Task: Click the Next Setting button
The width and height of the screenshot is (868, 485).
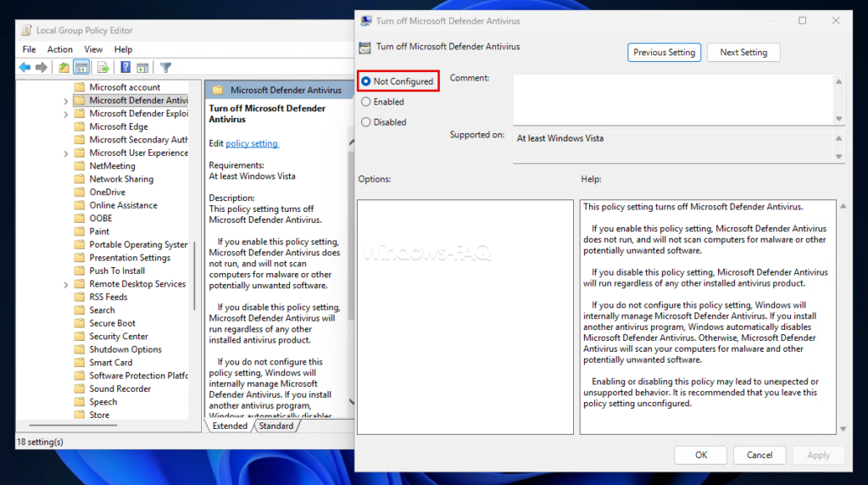Action: pyautogui.click(x=743, y=53)
